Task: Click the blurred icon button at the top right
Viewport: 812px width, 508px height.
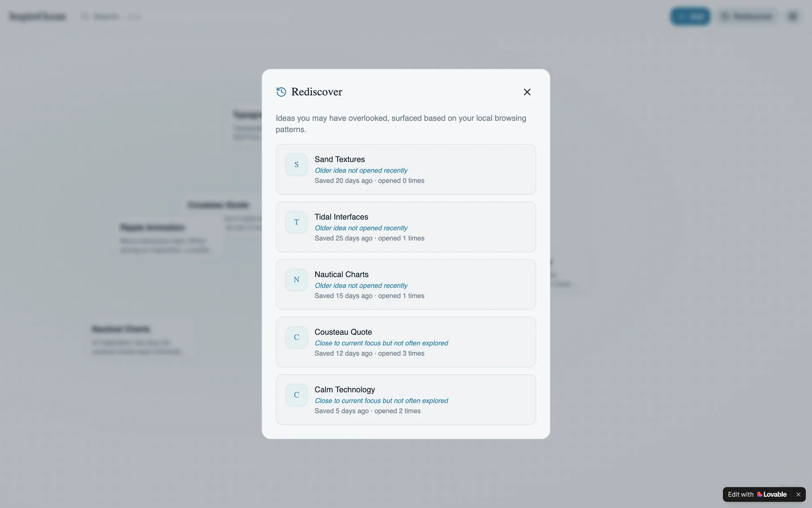Action: pyautogui.click(x=793, y=17)
